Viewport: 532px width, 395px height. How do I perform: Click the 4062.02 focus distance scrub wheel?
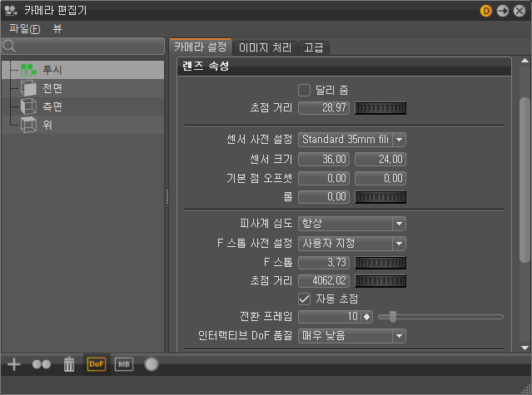[x=380, y=281]
